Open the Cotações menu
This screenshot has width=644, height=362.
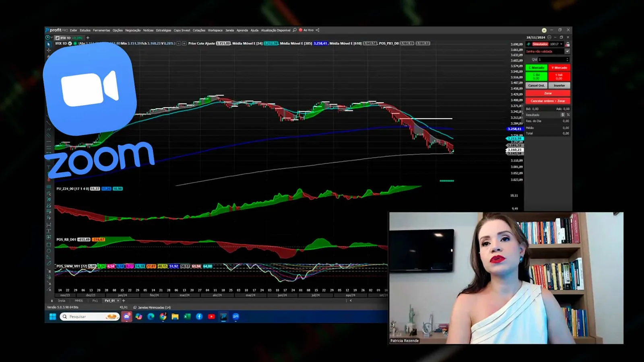coord(199,30)
